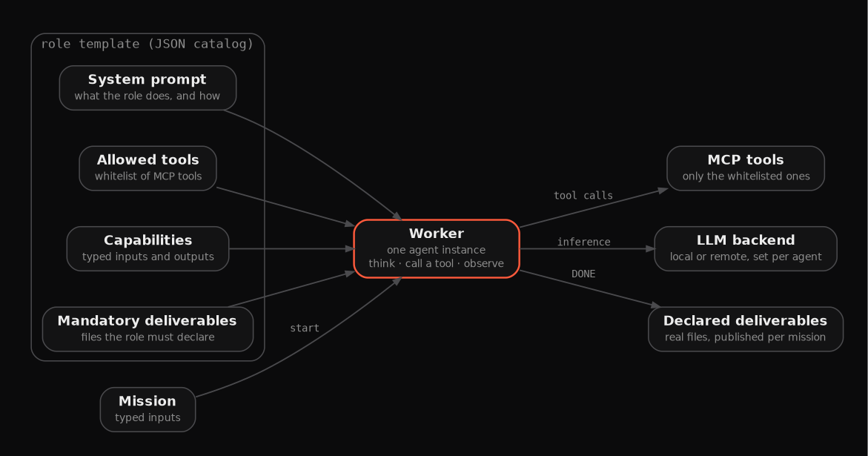Click the highlighted Worker node
This screenshot has width=868, height=456.
436,248
